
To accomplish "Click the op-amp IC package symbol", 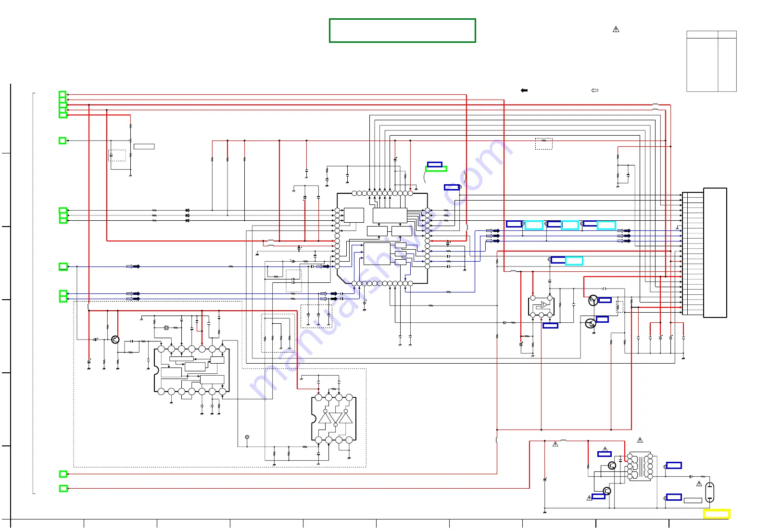I will click(542, 306).
